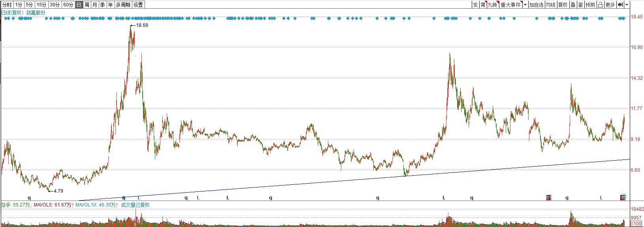Select the 日 daily period tab
This screenshot has width=644, height=227.
[x=79, y=5]
